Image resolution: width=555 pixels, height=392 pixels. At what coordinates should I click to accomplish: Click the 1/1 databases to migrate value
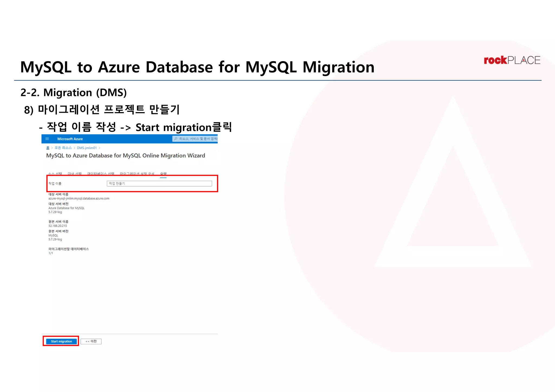point(51,253)
